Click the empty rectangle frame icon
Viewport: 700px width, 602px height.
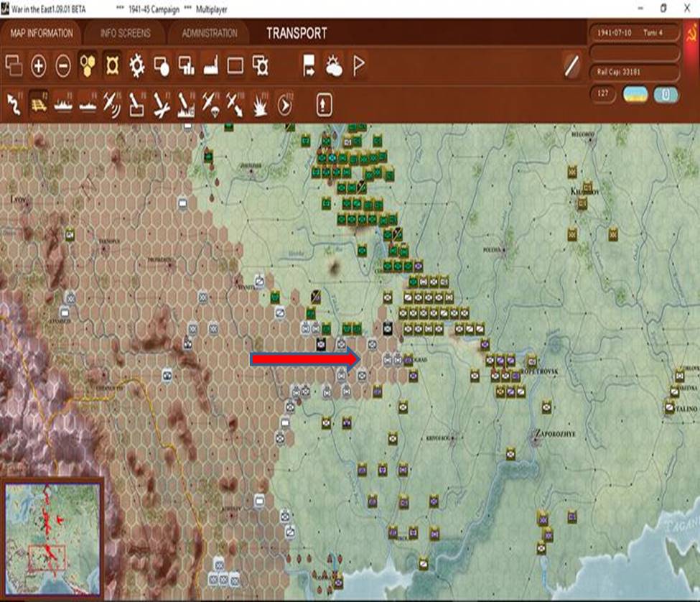(235, 66)
